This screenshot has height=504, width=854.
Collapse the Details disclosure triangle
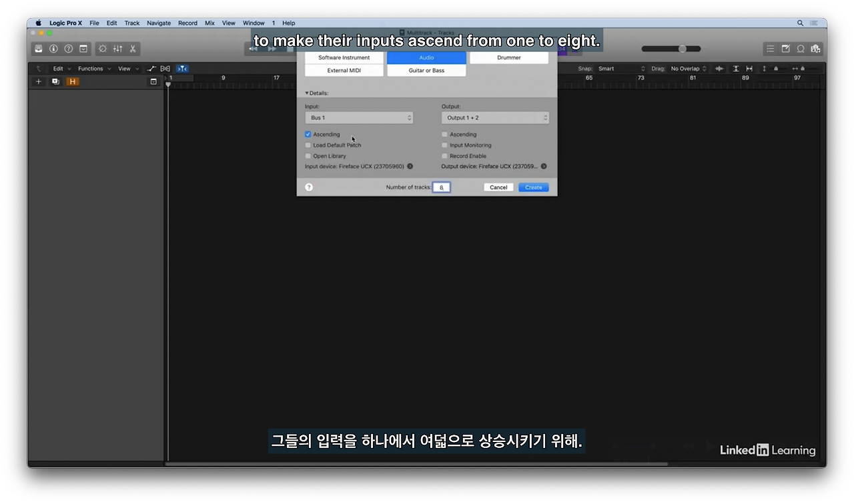(307, 93)
